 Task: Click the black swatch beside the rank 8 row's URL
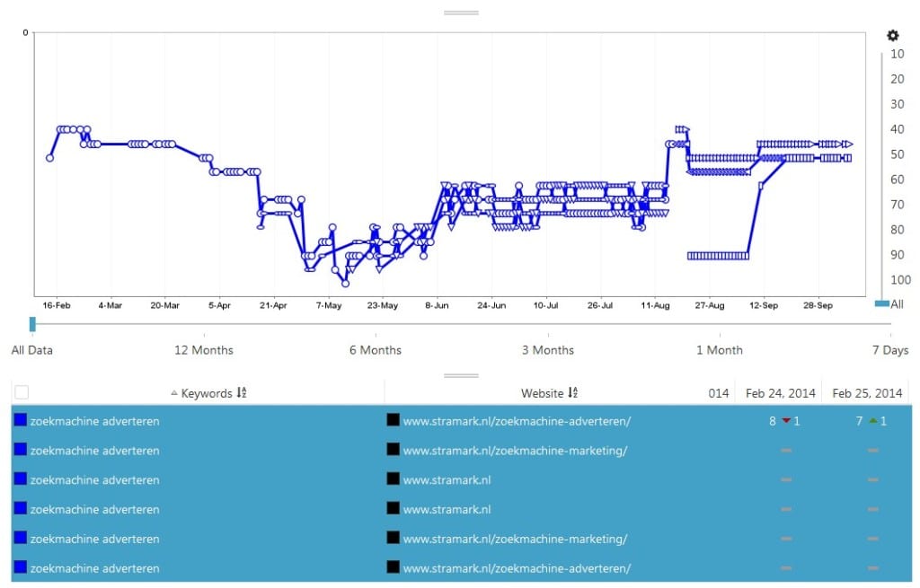coord(394,420)
